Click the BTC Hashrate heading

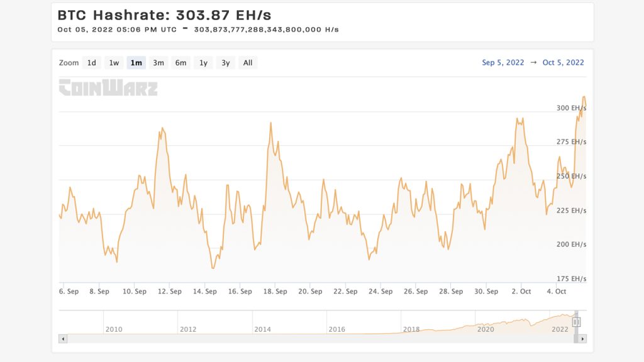click(x=164, y=15)
